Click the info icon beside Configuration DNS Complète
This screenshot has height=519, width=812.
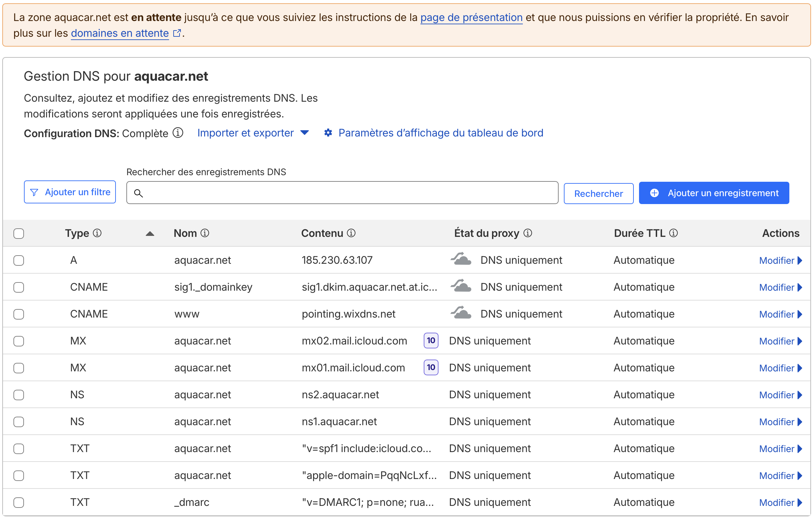pyautogui.click(x=178, y=133)
